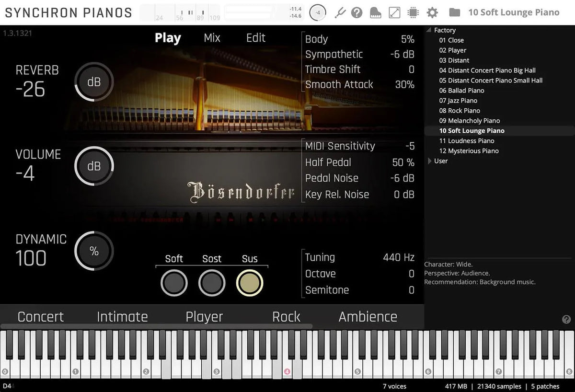Open the CPU performance settings icon

(413, 12)
